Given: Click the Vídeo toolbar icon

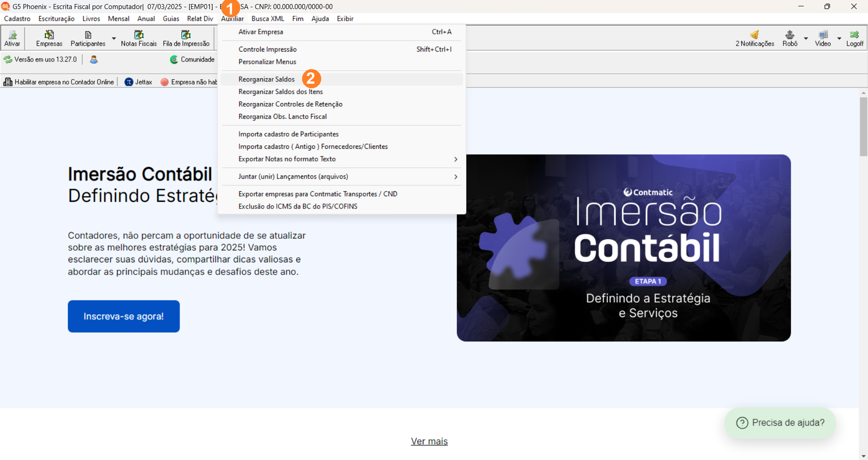Looking at the screenshot, I should click(x=823, y=38).
